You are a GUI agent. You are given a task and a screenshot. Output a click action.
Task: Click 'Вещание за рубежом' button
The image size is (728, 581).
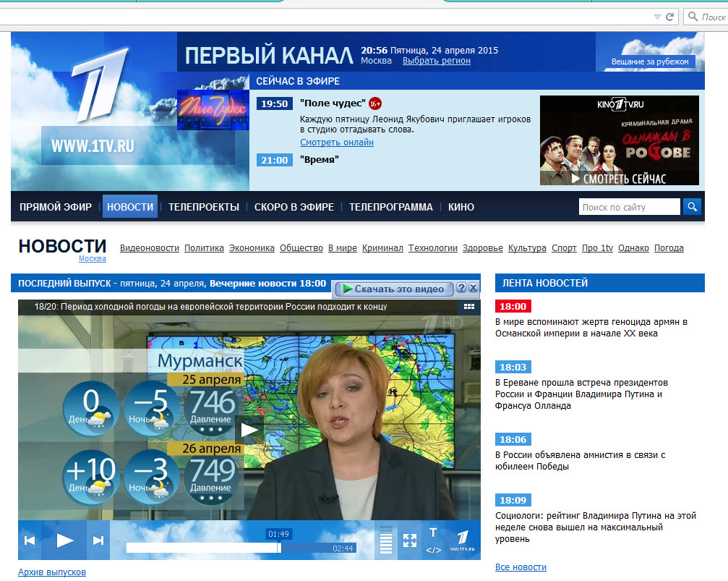pyautogui.click(x=649, y=62)
